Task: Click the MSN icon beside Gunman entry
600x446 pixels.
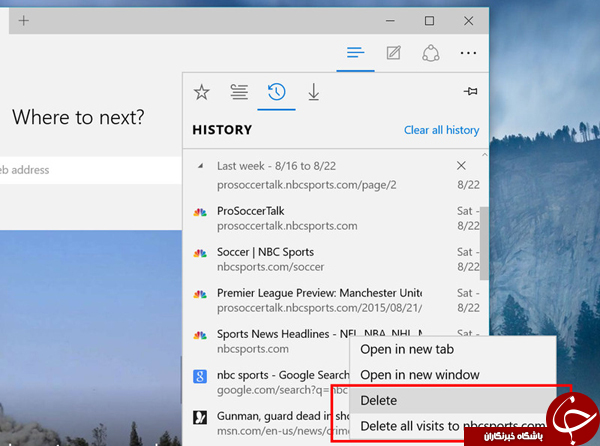Action: tap(200, 417)
